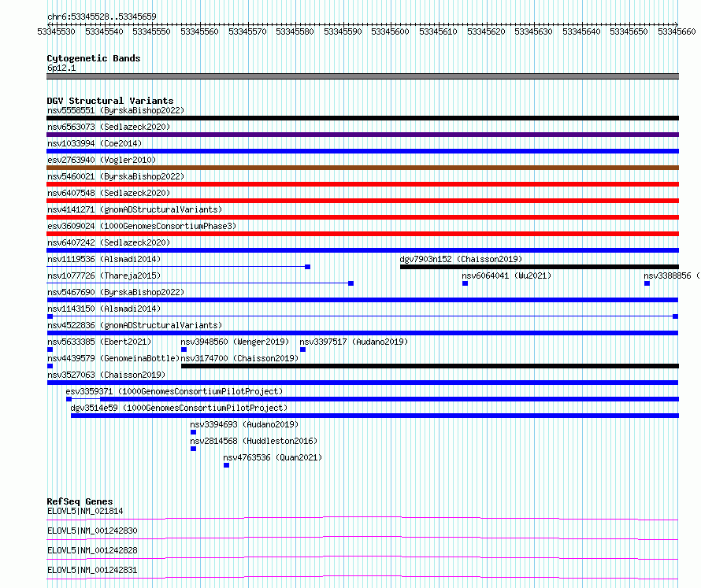Select small blue nsv3394693 variant block
This screenshot has width=701, height=588.
(193, 432)
